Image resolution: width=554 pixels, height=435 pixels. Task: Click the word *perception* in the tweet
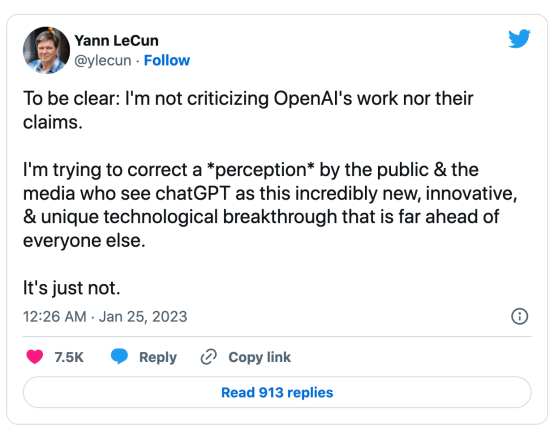tap(260, 170)
